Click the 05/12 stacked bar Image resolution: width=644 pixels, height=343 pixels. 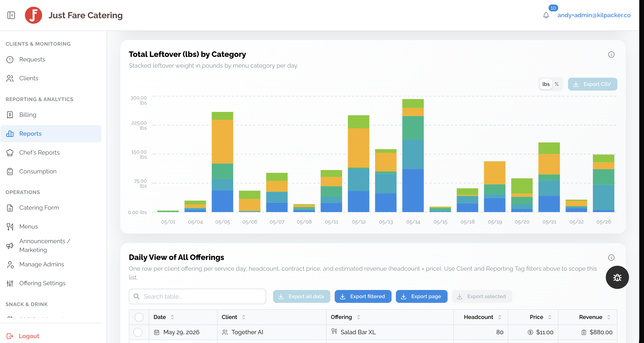[358, 164]
